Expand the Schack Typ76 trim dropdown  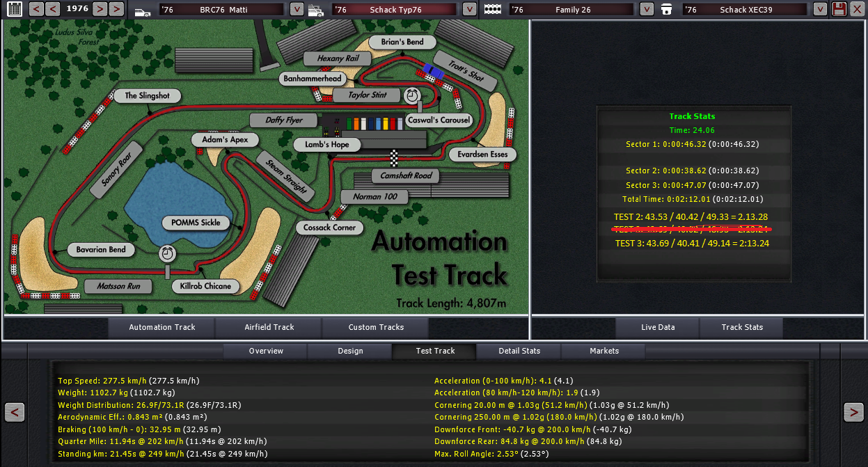(x=469, y=10)
